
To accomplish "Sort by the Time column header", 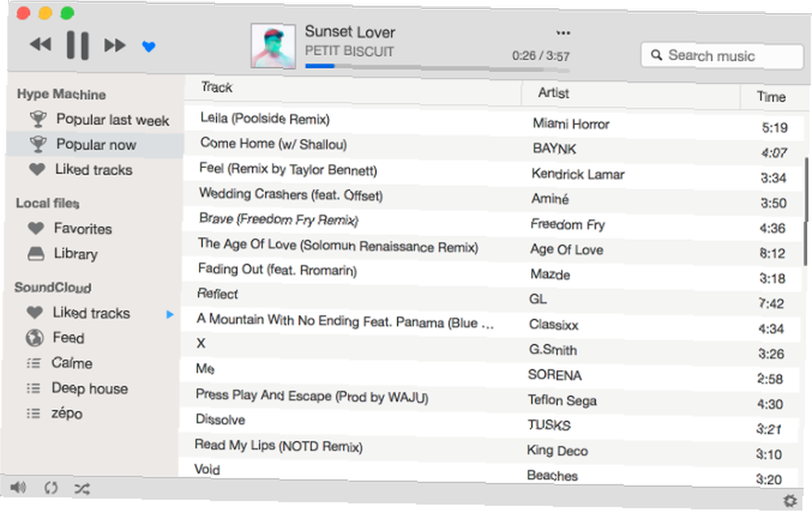I will tap(771, 97).
